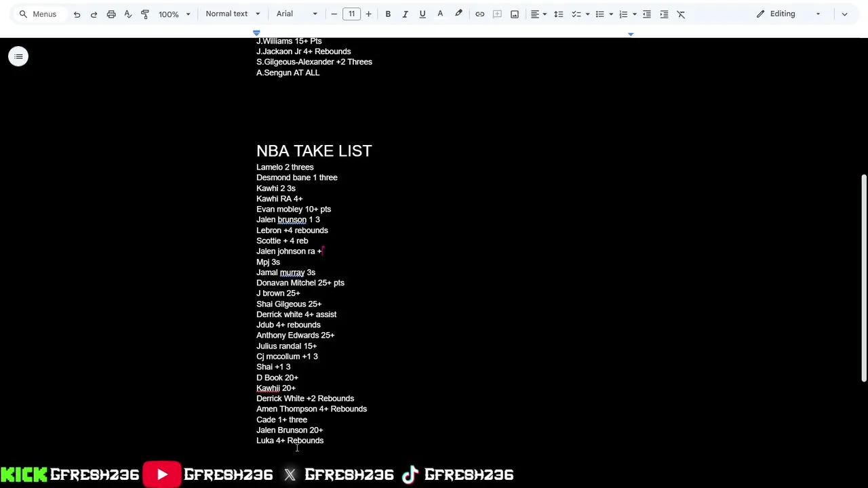Click the line Scottie + 4 reb
This screenshot has width=868, height=488.
[282, 241]
